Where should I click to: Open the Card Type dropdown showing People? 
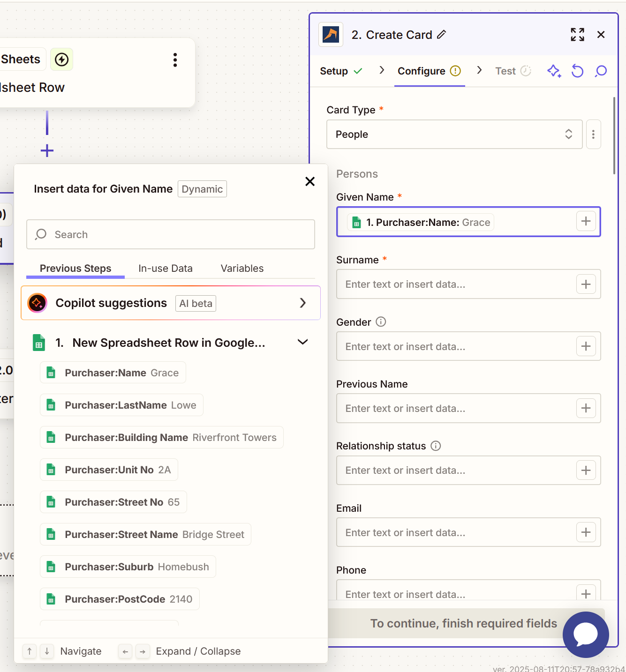click(x=454, y=134)
